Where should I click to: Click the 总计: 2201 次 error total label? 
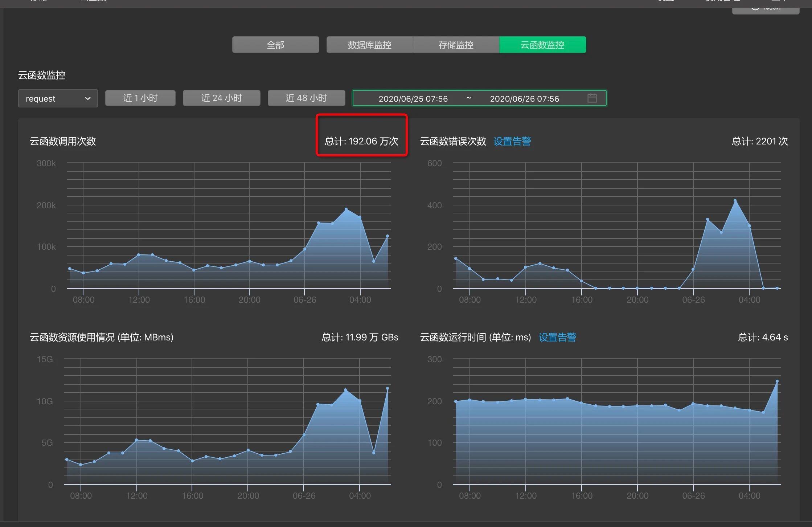click(x=760, y=141)
